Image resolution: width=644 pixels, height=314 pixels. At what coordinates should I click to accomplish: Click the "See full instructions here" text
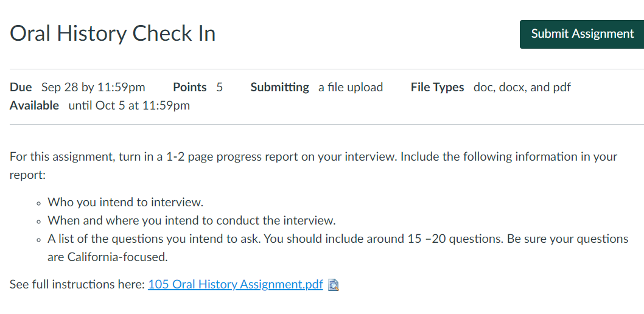pyautogui.click(x=77, y=284)
